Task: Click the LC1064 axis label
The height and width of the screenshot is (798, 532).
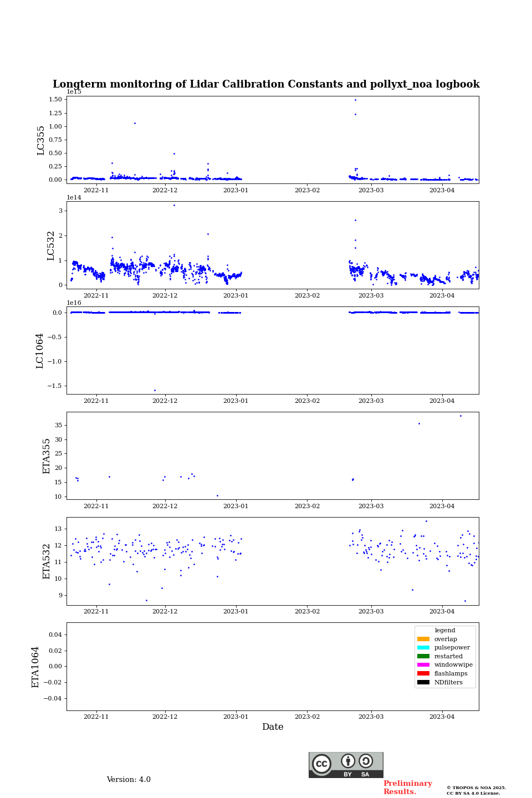Action: tap(40, 351)
